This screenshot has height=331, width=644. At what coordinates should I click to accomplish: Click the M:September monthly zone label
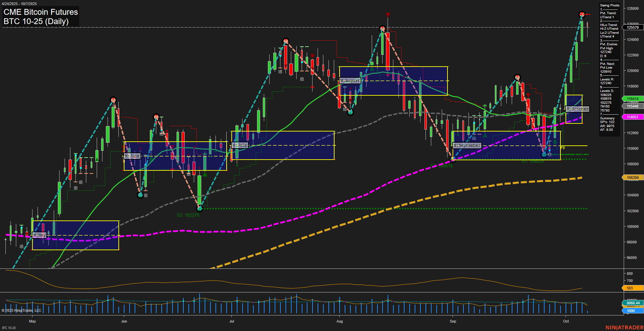[x=467, y=145]
